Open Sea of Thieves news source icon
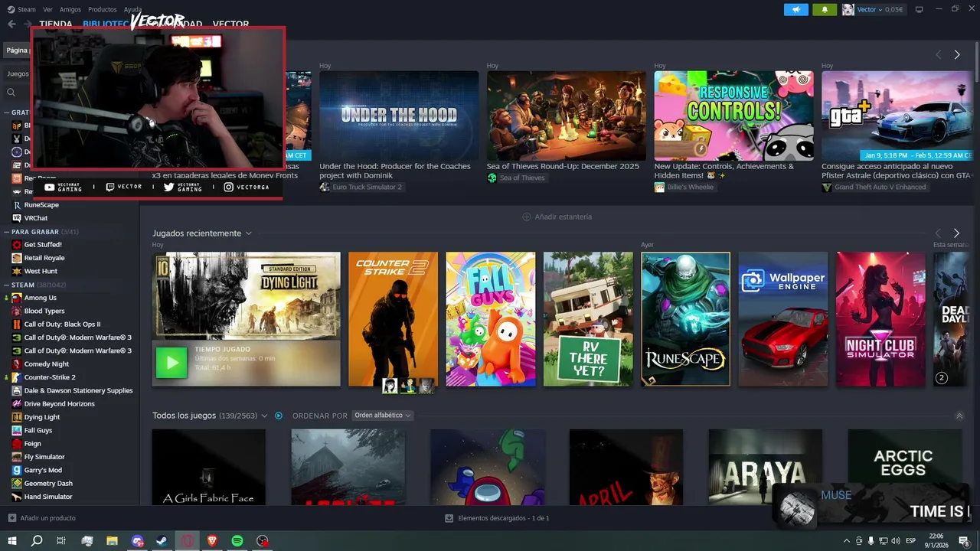The width and height of the screenshot is (980, 551). 492,178
